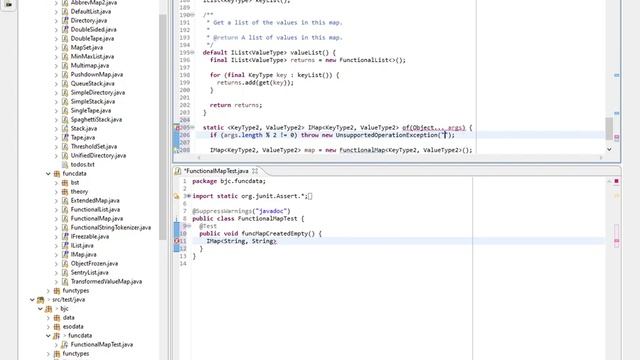Screen dimensions: 640x360
Task: Click quick-fix warning icon on line 3
Action: point(177,196)
